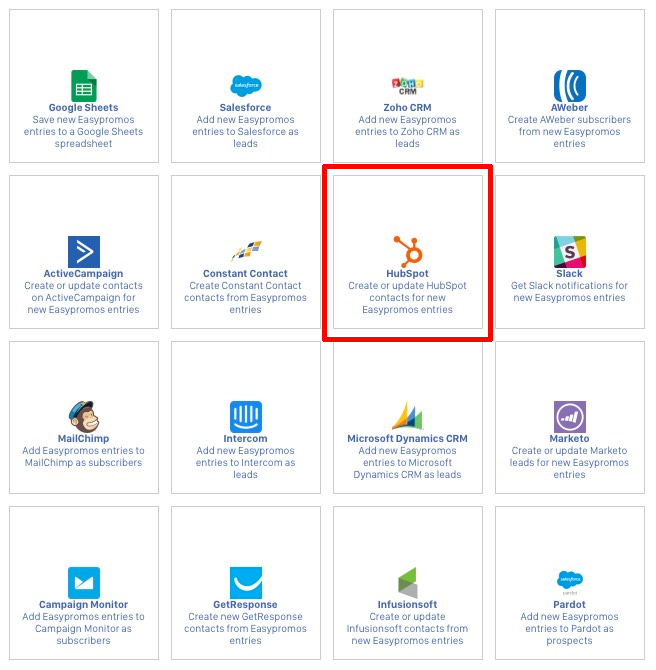
Task: Click 'Add new Easypromos entries to Intercom as leads'
Action: click(x=245, y=462)
